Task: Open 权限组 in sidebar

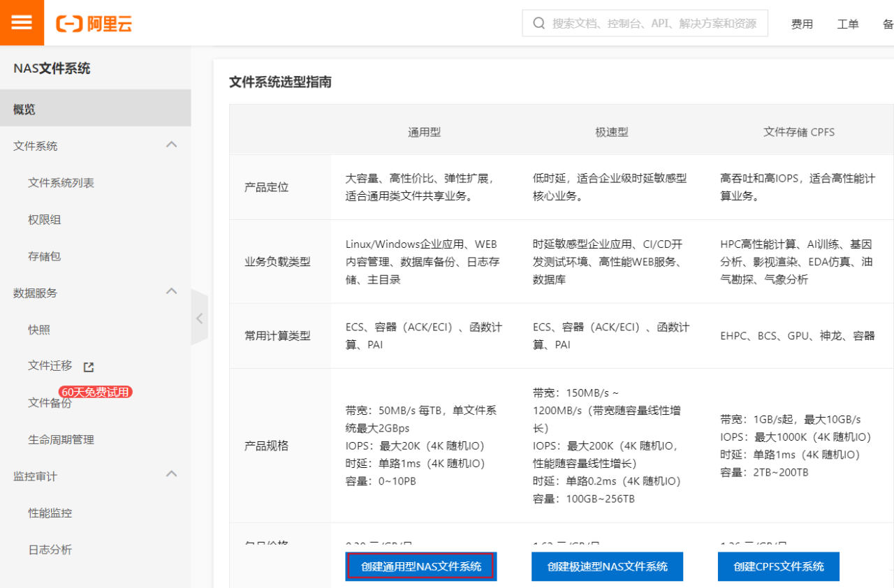Action: [44, 219]
